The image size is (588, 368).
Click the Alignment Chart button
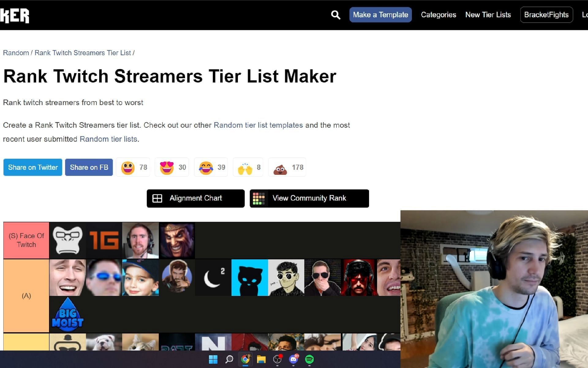(195, 198)
